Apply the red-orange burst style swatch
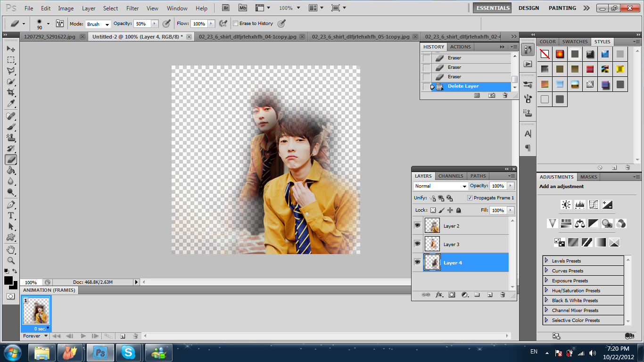This screenshot has width=644, height=362. (560, 54)
